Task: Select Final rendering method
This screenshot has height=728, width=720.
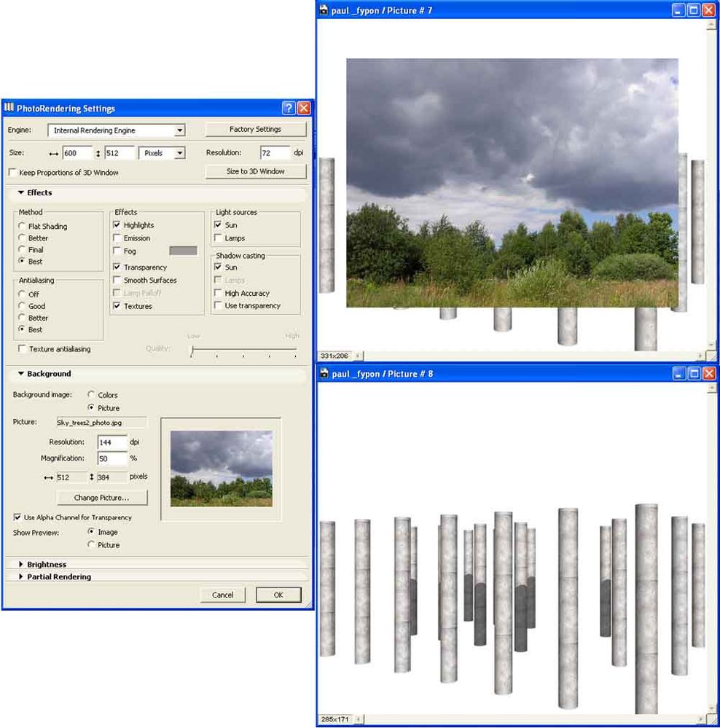Action: 22,249
